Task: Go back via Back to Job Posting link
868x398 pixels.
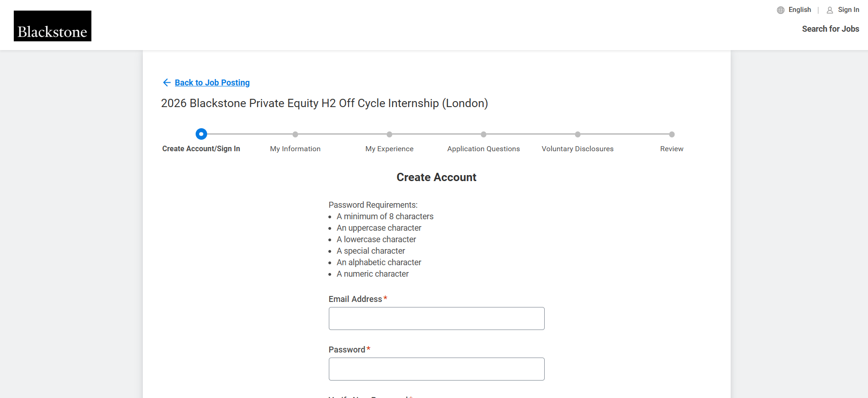Action: click(212, 83)
